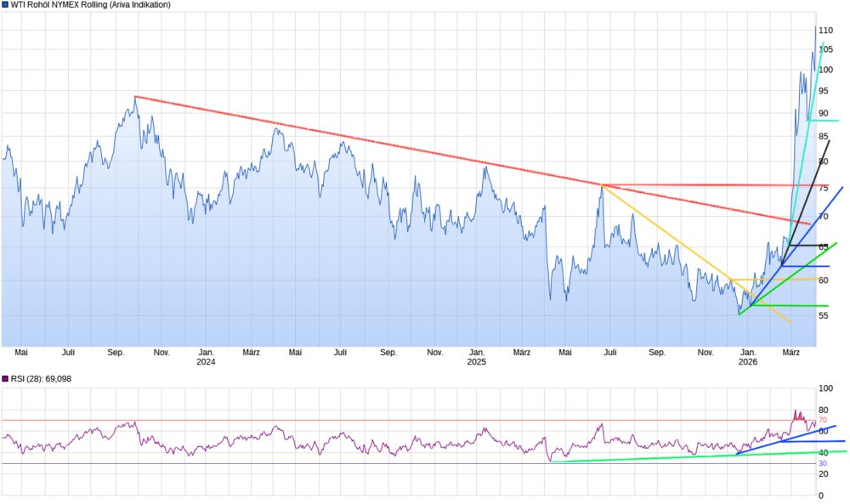This screenshot has height=504, width=850.
Task: Click the Jan. 2024 date label
Action: [206, 357]
